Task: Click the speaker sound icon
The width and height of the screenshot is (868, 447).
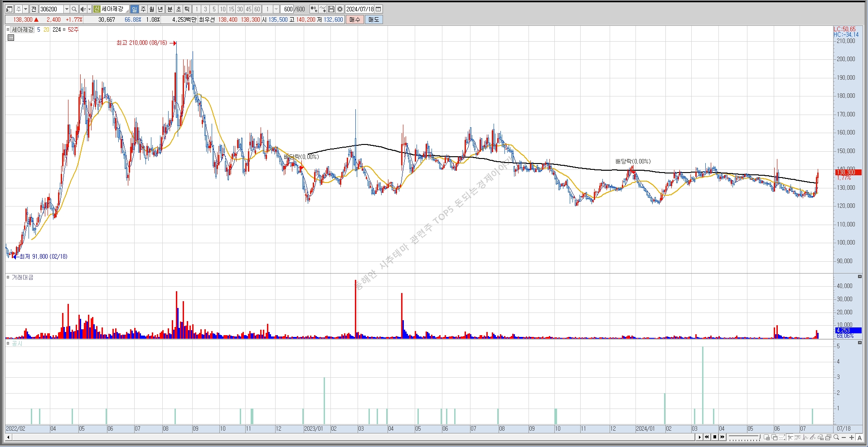Action: click(82, 9)
